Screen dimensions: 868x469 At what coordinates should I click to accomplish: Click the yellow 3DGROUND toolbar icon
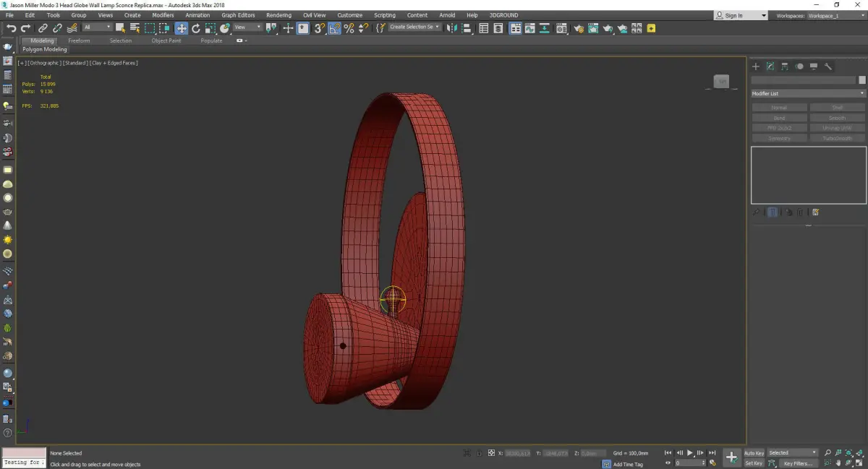651,28
